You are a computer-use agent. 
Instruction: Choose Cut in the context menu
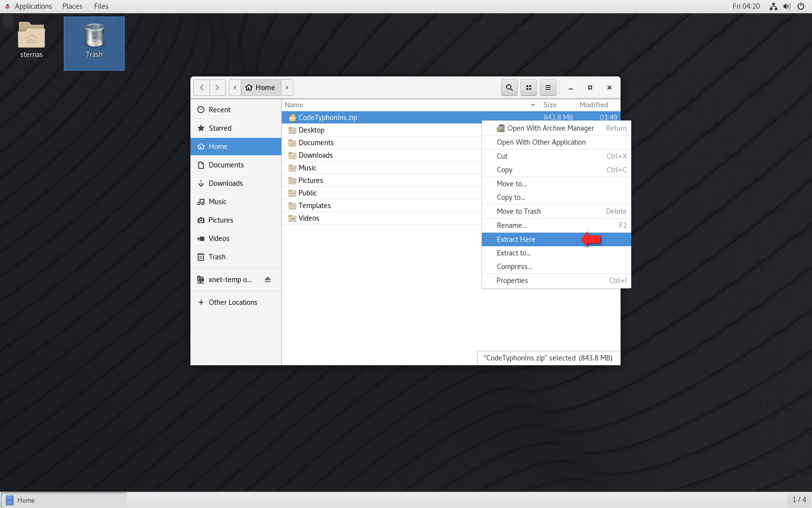pos(556,156)
